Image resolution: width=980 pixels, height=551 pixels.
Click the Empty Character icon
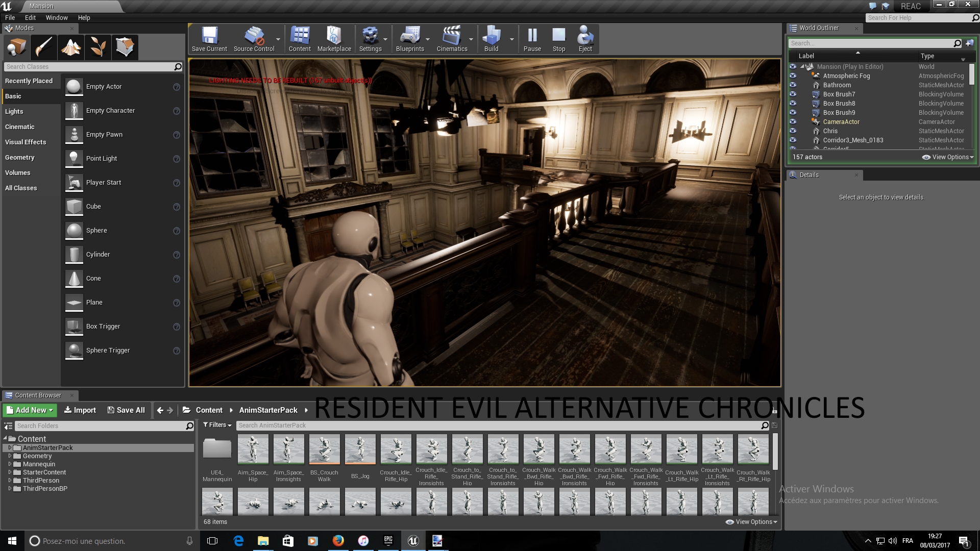74,111
